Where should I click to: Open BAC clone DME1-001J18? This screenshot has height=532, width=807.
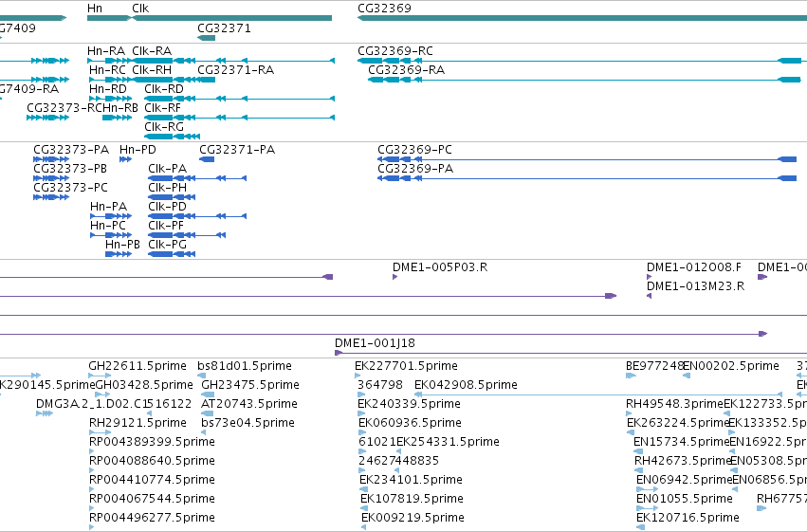376,343
